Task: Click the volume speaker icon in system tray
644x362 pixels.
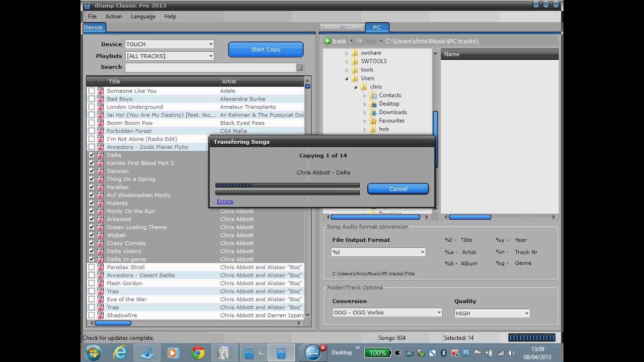Action: point(510,353)
